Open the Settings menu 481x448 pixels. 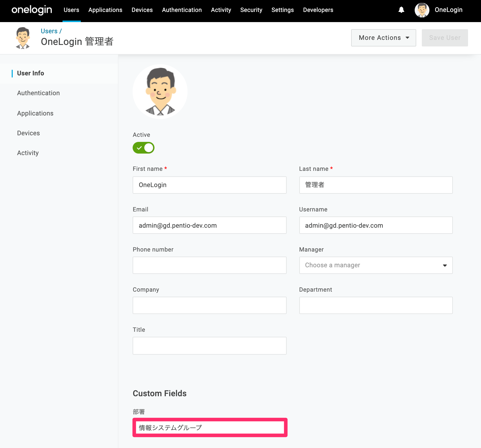283,10
